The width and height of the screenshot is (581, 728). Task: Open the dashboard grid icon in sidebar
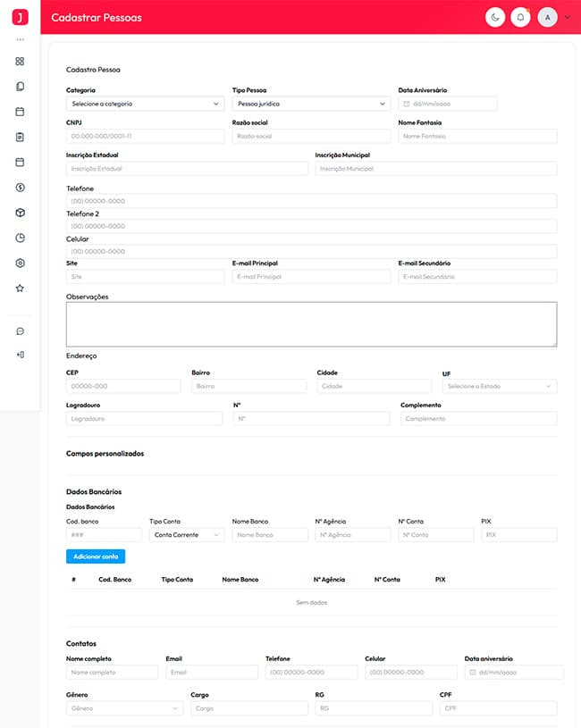click(x=20, y=62)
